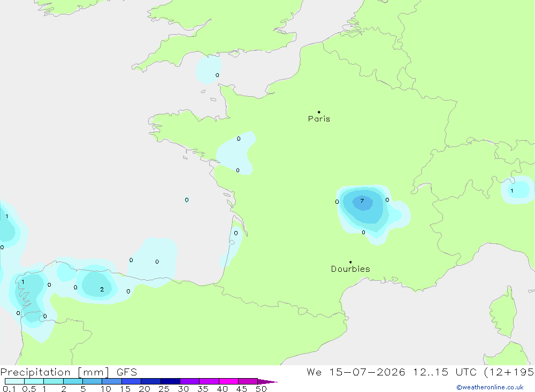Pick the violet 30-35 legend color box
This screenshot has height=392, width=535.
pos(190,381)
